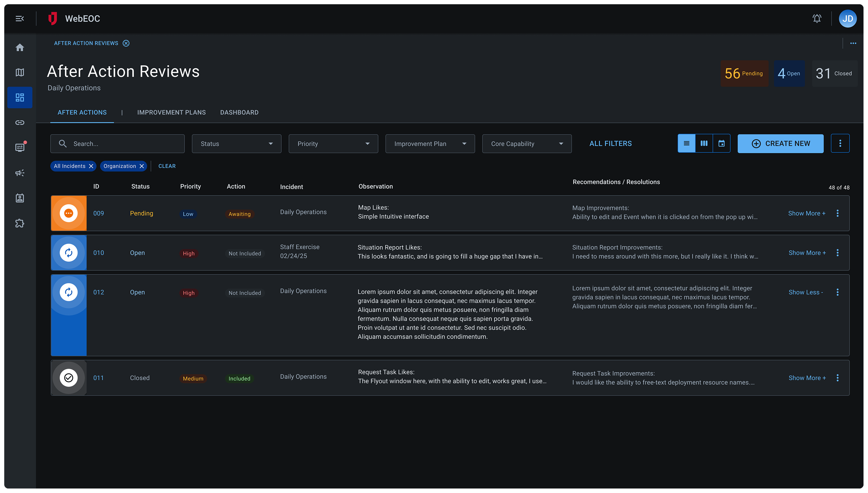Viewport: 868px width, 493px height.
Task: Open the Map icon in the sidebar
Action: (x=20, y=72)
